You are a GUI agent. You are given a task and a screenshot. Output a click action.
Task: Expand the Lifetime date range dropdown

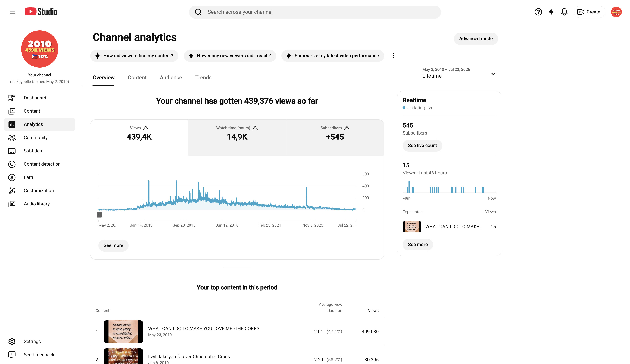(459, 73)
